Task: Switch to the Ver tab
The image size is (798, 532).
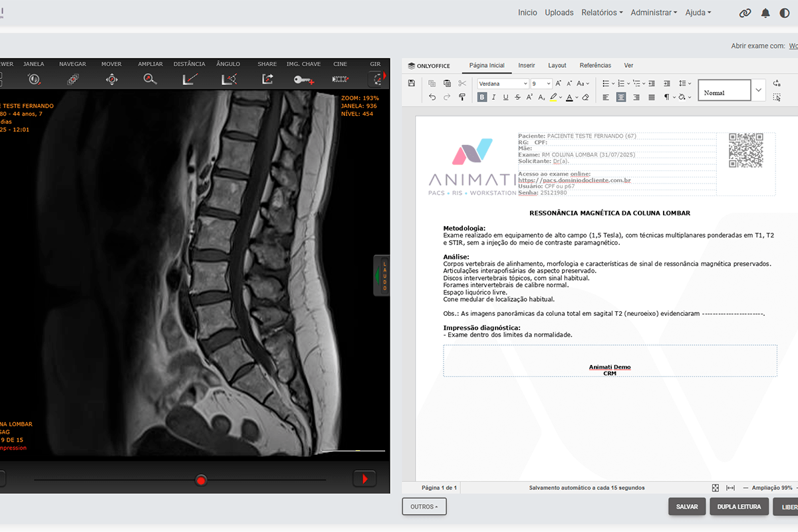Action: pos(628,65)
